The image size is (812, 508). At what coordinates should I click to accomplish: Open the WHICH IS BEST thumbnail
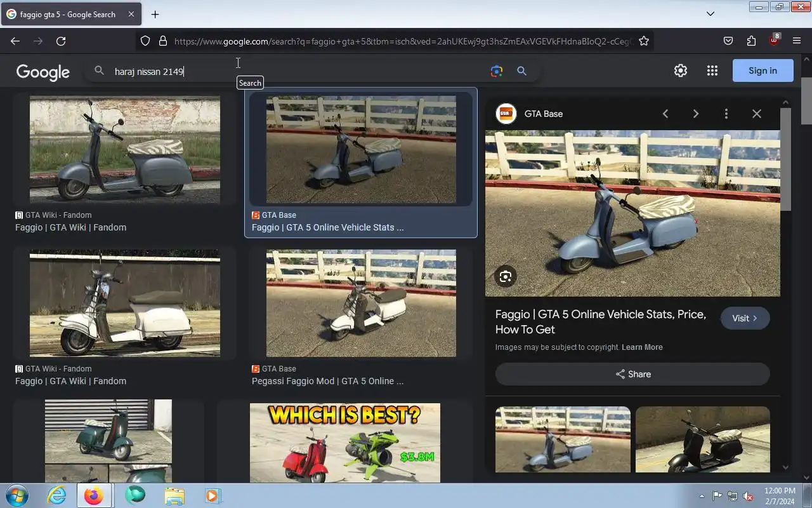(345, 443)
